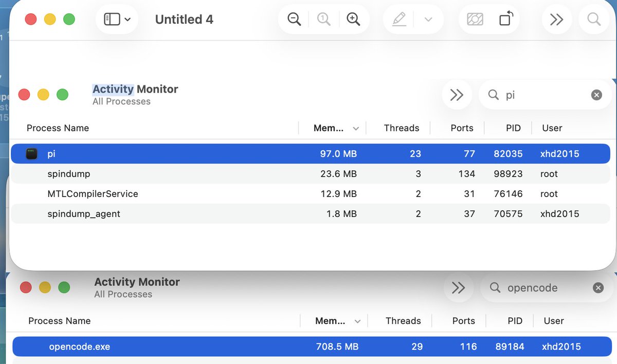Screen dimensions: 617x364
Task: Click the All Processes subtitle in pi window
Action: click(121, 102)
